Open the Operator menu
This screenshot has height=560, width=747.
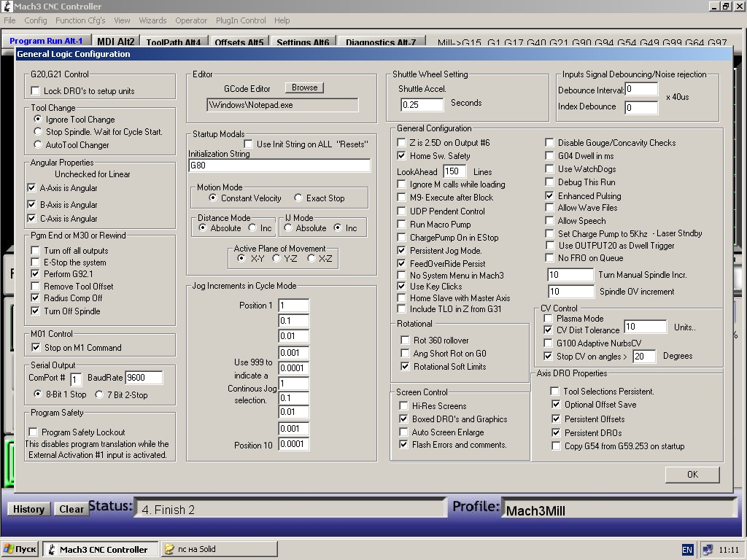tap(191, 20)
